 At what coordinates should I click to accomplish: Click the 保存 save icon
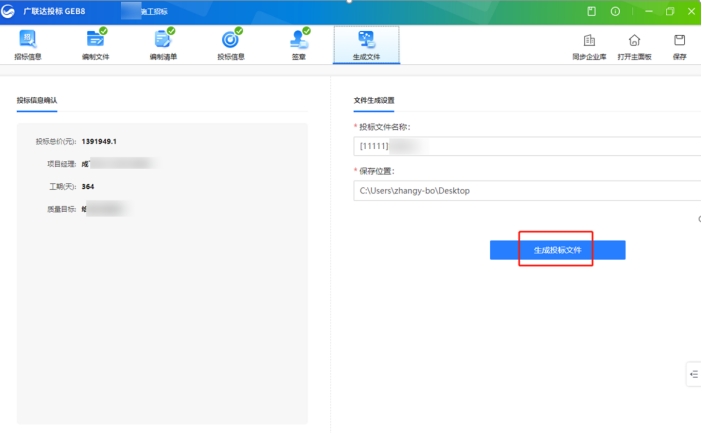pos(680,46)
